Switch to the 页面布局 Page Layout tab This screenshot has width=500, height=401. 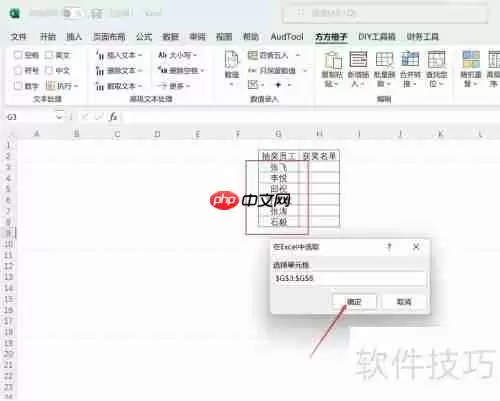click(109, 36)
